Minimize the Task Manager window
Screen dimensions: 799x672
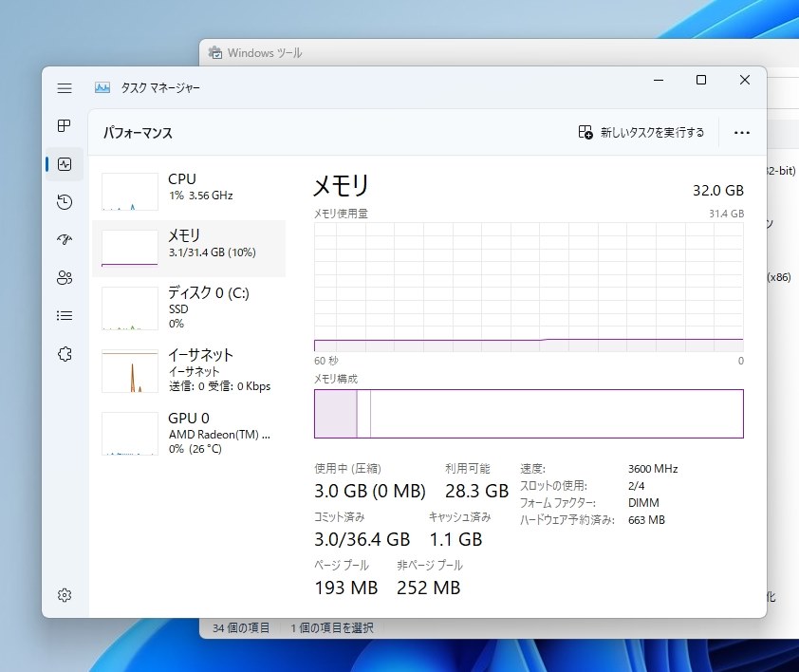coord(659,80)
